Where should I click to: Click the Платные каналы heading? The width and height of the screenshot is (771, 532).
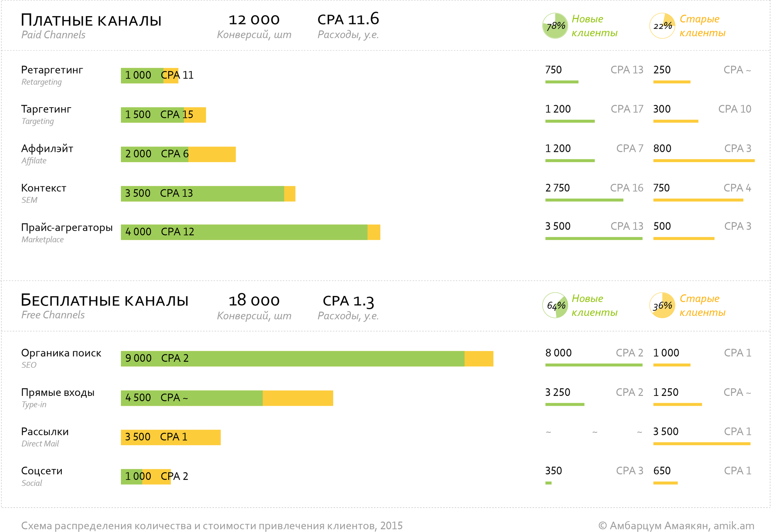[x=91, y=20]
